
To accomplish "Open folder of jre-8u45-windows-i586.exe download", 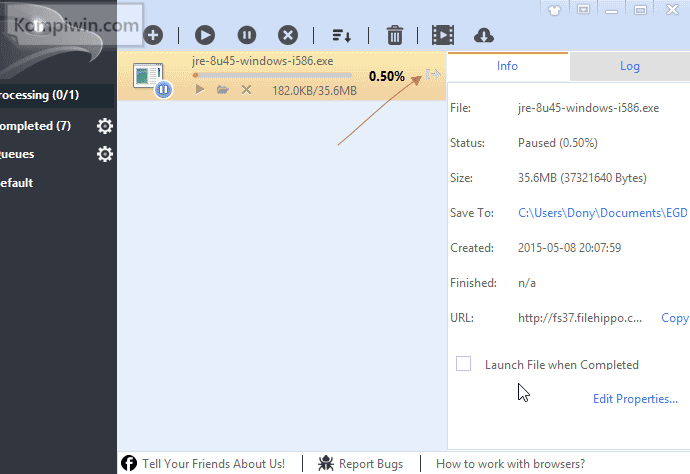I will 223,90.
